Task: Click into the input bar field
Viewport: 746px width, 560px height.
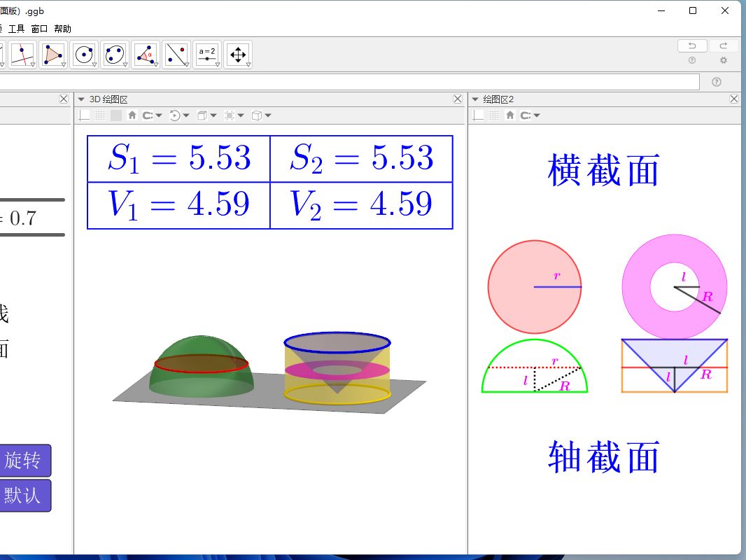Action: [x=350, y=82]
